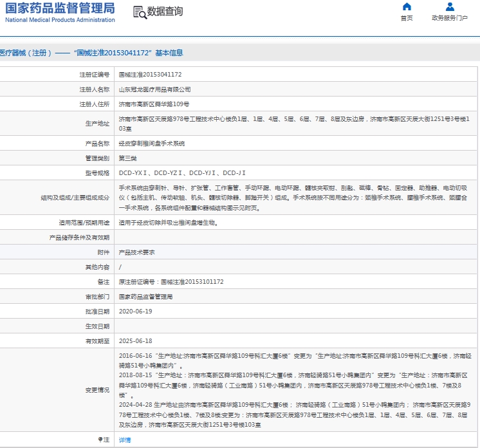Click the 备注 row label
Viewport: 480px width, 448px height.
click(x=104, y=282)
